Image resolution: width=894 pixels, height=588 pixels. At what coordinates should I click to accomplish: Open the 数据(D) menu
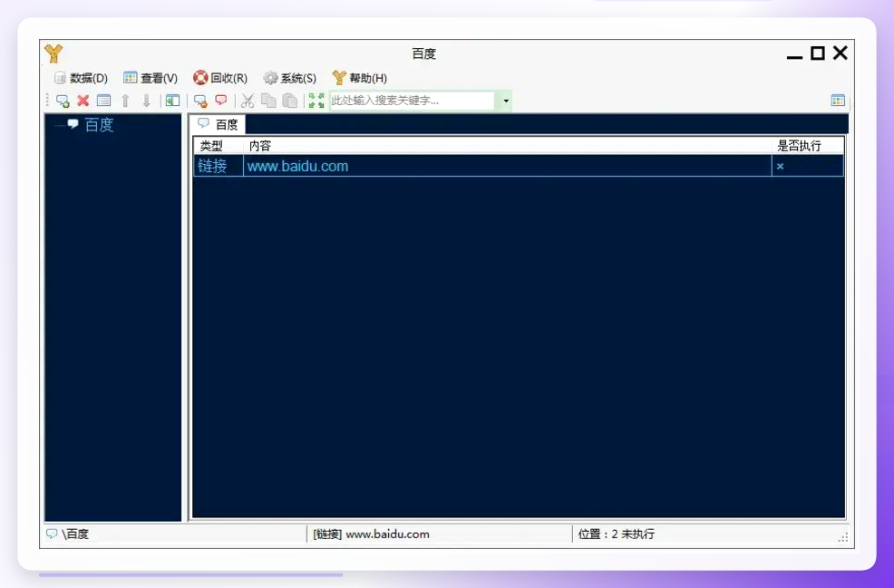(81, 78)
